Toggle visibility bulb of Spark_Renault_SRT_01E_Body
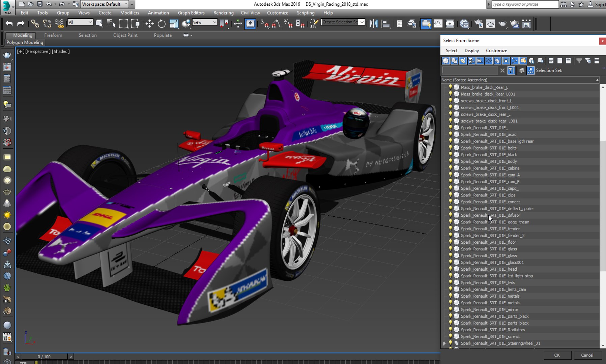The width and height of the screenshot is (606, 364). pyautogui.click(x=450, y=161)
